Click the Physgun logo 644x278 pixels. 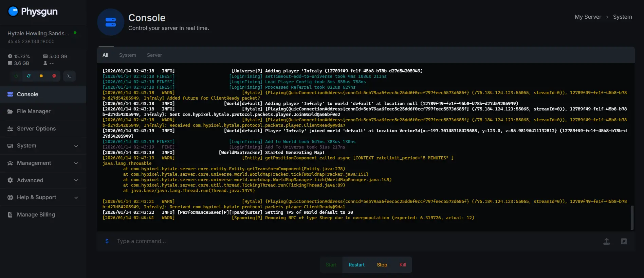[33, 12]
